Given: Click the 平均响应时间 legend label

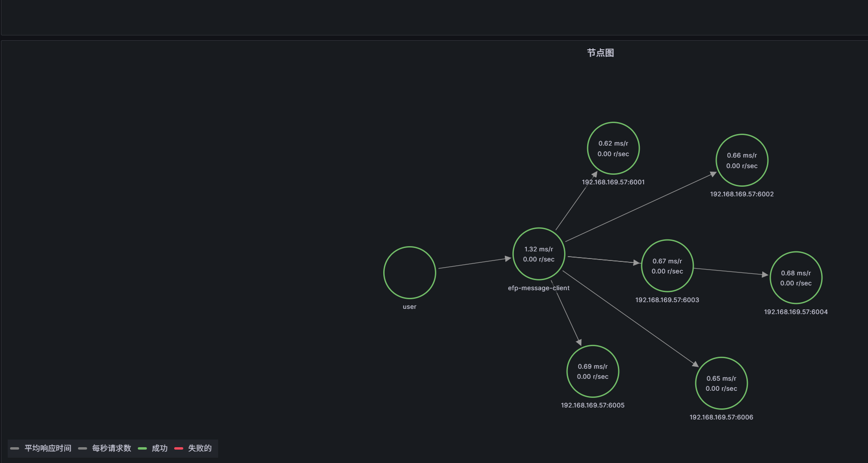Looking at the screenshot, I should click(x=48, y=448).
